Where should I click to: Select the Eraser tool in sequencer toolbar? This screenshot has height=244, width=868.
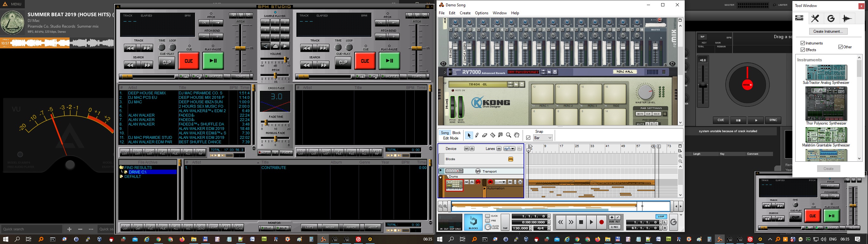pyautogui.click(x=485, y=135)
